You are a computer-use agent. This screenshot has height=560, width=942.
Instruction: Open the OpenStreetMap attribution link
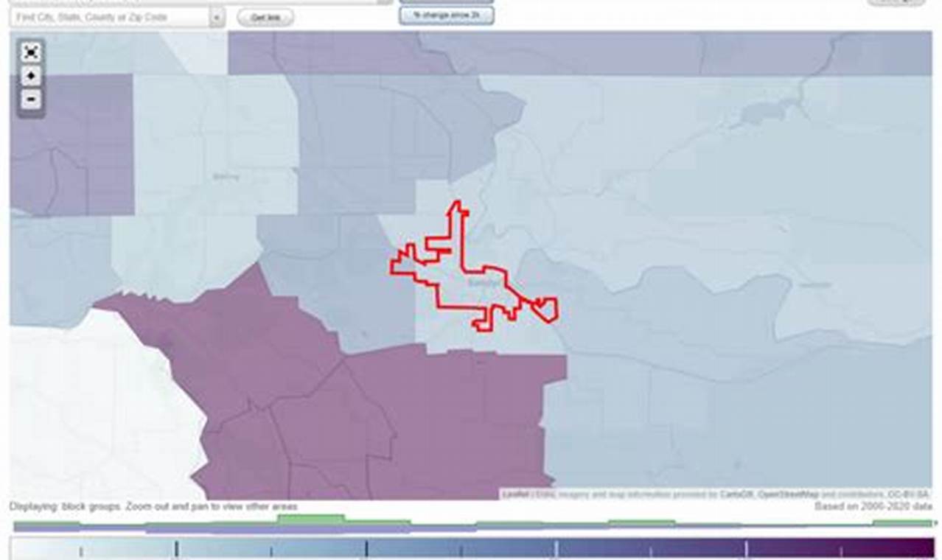(x=788, y=494)
